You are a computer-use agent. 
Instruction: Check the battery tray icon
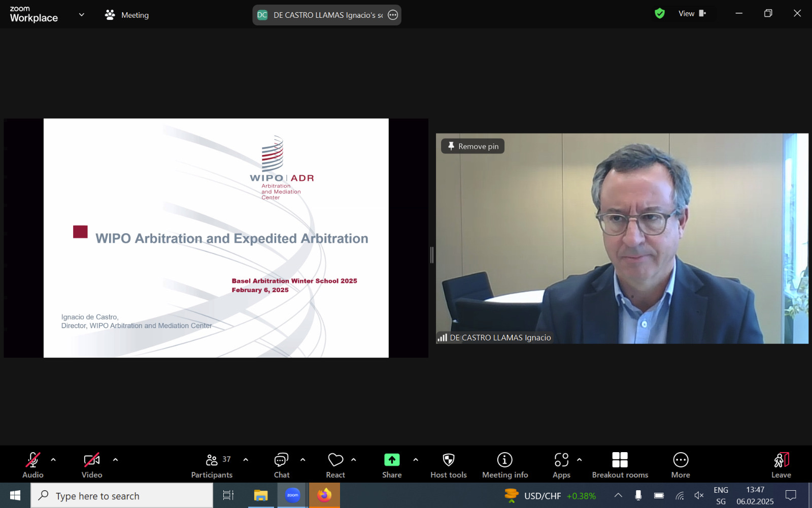(659, 495)
